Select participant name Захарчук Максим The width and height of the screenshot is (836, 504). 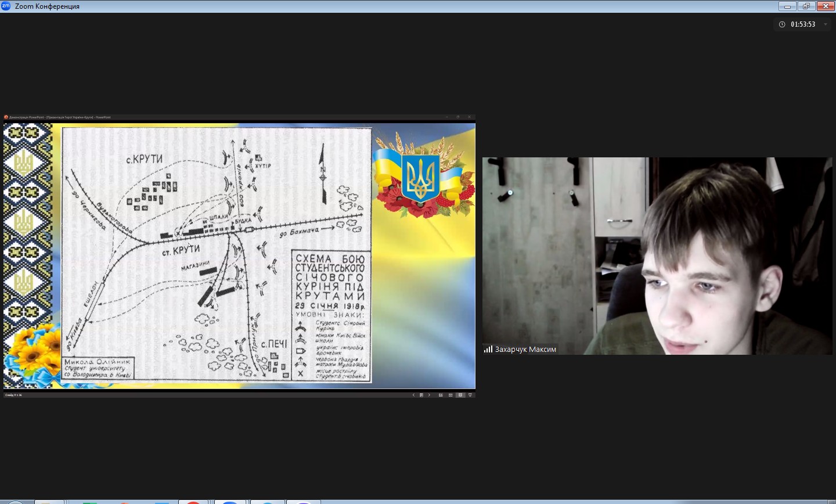tap(525, 349)
